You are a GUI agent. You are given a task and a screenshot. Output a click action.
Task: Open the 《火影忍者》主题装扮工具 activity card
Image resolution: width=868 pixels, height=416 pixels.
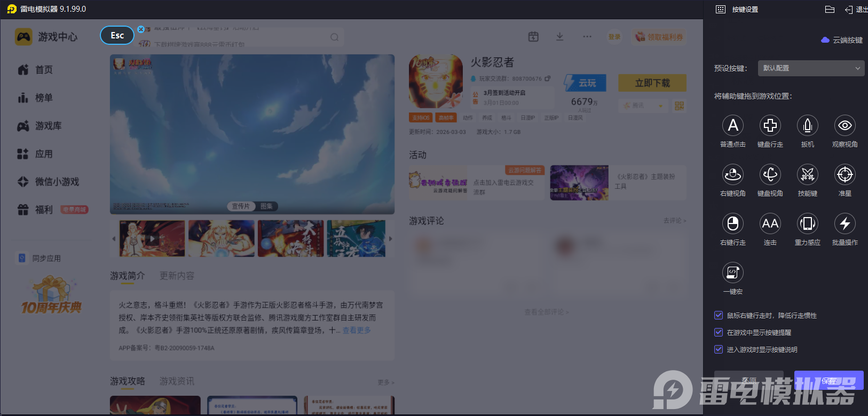[618, 182]
